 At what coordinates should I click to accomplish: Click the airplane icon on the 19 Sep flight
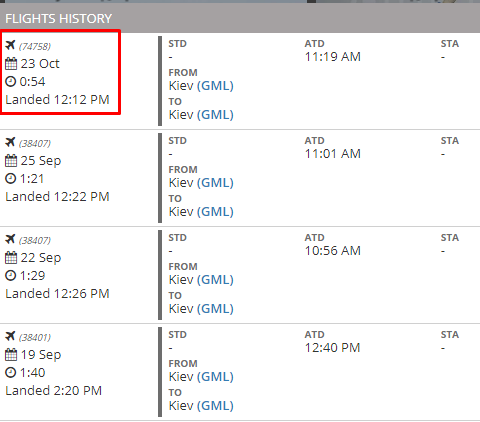tap(10, 336)
